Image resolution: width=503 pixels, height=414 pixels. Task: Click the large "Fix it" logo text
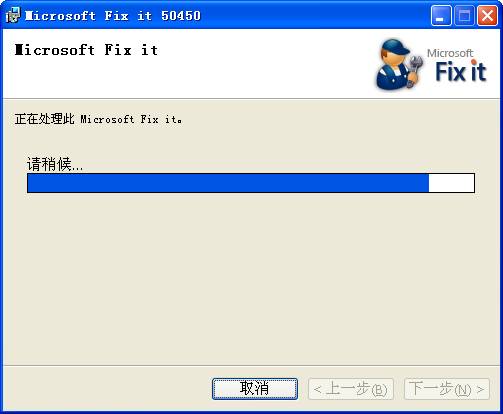461,72
